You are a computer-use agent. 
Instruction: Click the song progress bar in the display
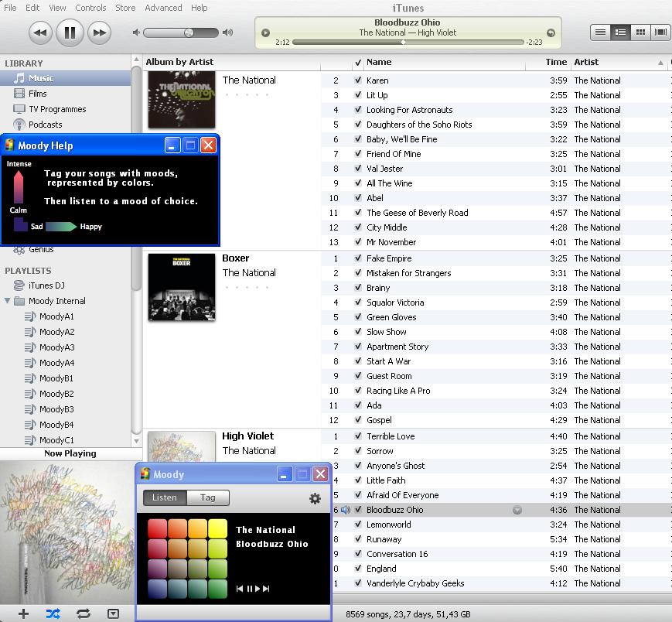pos(408,42)
